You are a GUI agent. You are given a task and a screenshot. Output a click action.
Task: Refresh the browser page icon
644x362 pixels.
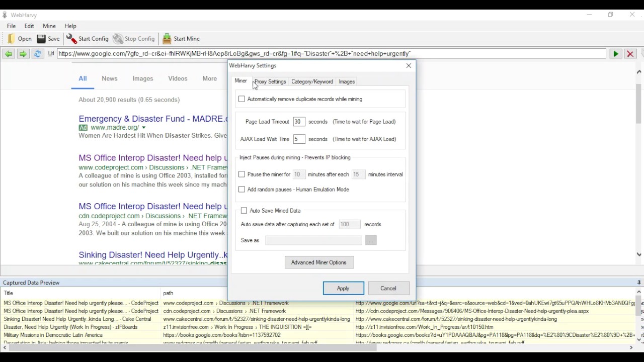click(x=37, y=54)
